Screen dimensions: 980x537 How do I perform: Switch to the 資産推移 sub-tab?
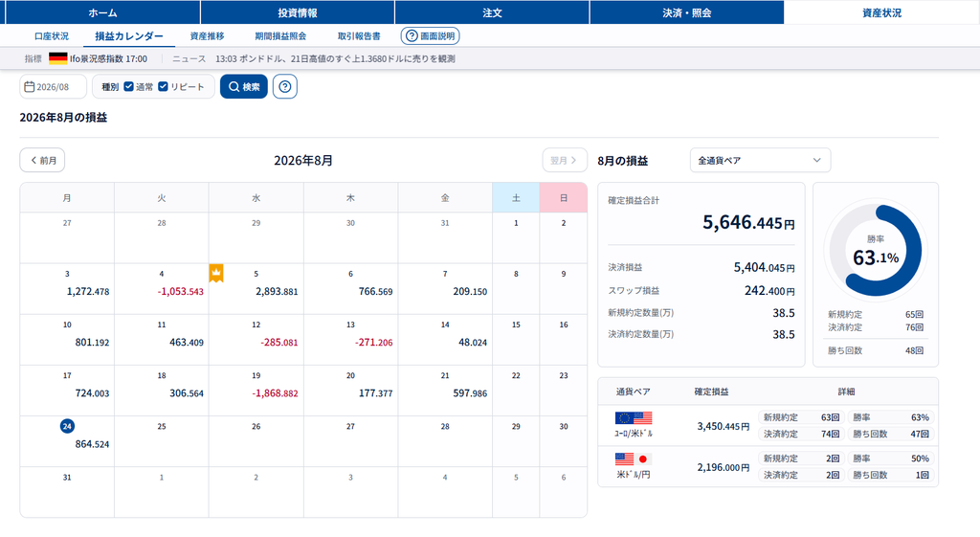coord(207,36)
